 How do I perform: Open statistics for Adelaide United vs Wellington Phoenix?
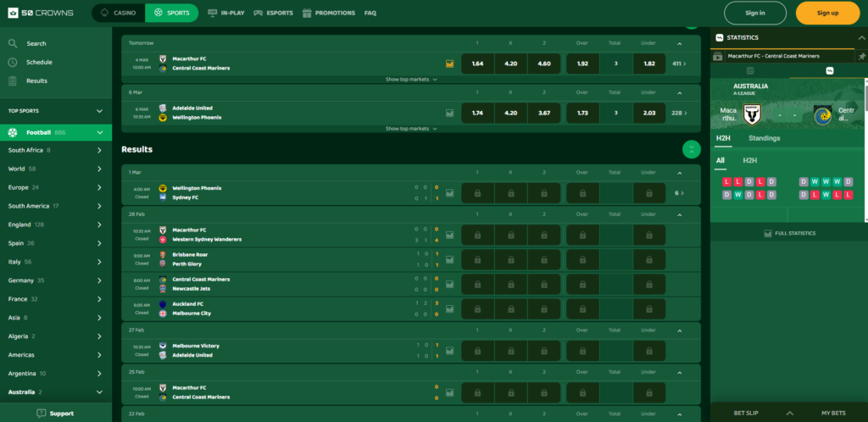[449, 113]
